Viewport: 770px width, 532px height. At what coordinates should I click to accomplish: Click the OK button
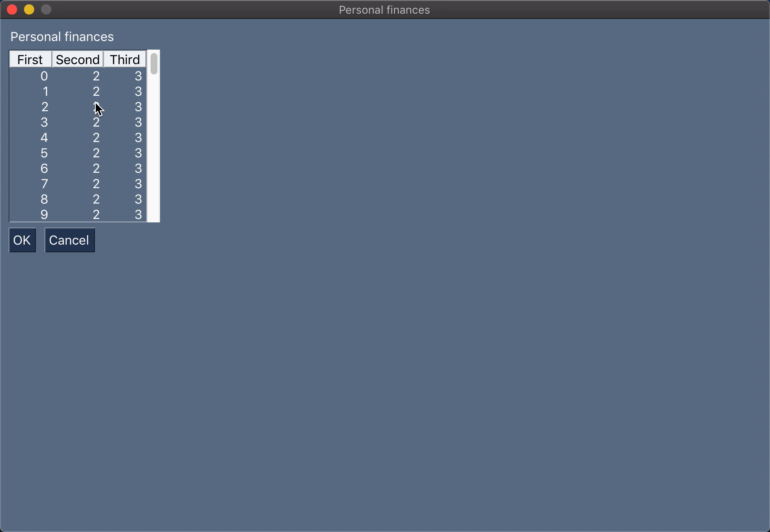[22, 240]
